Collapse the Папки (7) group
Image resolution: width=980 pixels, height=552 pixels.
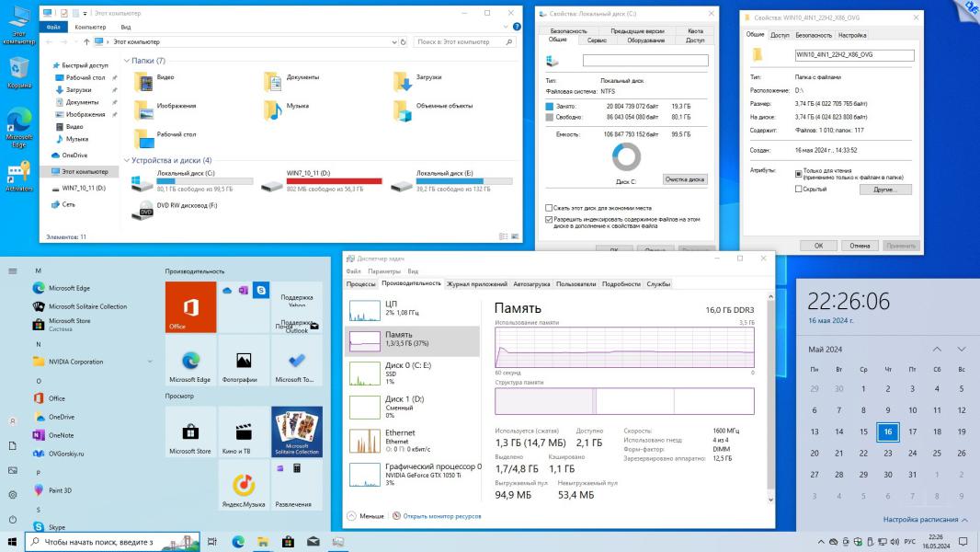tap(127, 61)
